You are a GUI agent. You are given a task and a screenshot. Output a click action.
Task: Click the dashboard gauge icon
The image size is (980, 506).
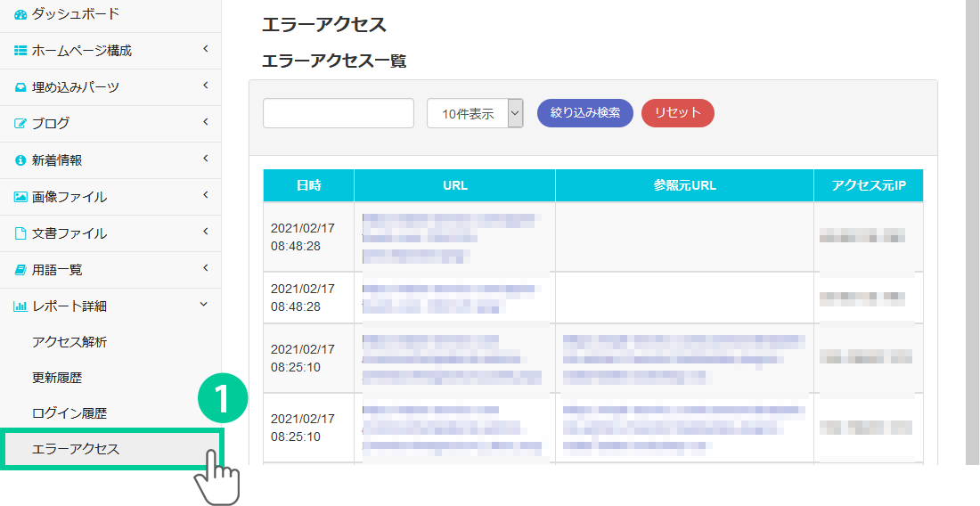tap(20, 14)
